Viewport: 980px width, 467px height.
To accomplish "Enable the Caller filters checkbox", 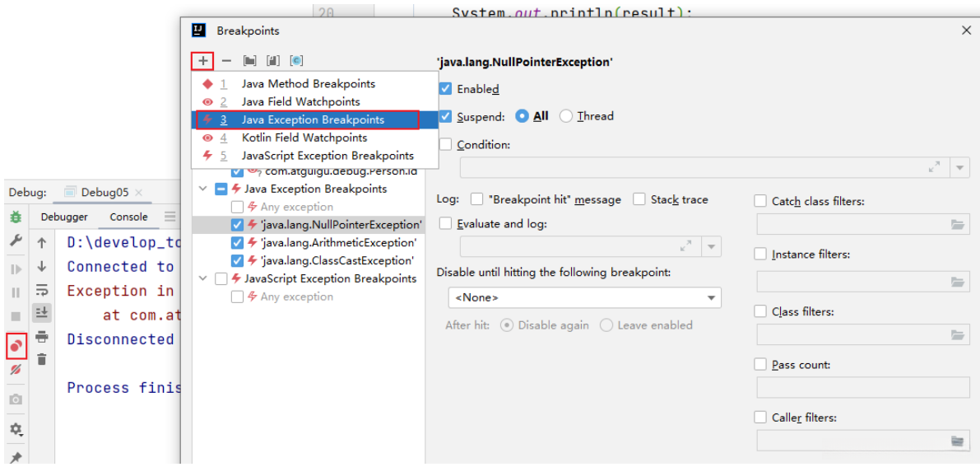I will click(760, 417).
